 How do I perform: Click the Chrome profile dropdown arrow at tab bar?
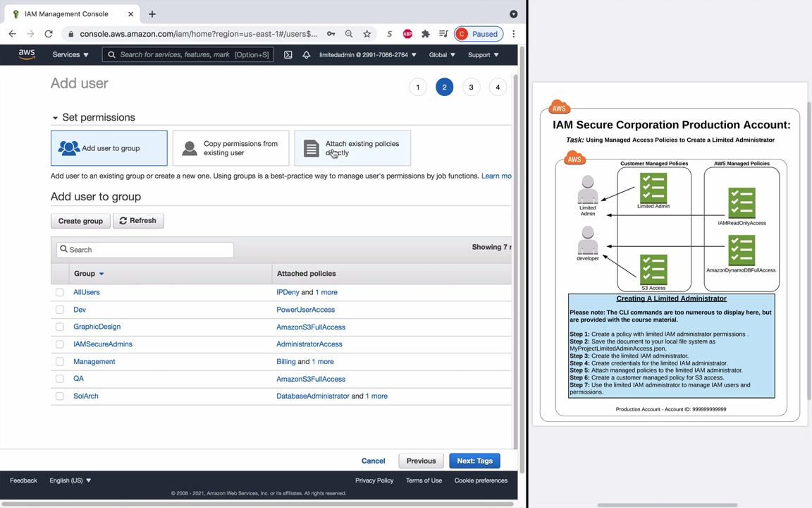(513, 14)
